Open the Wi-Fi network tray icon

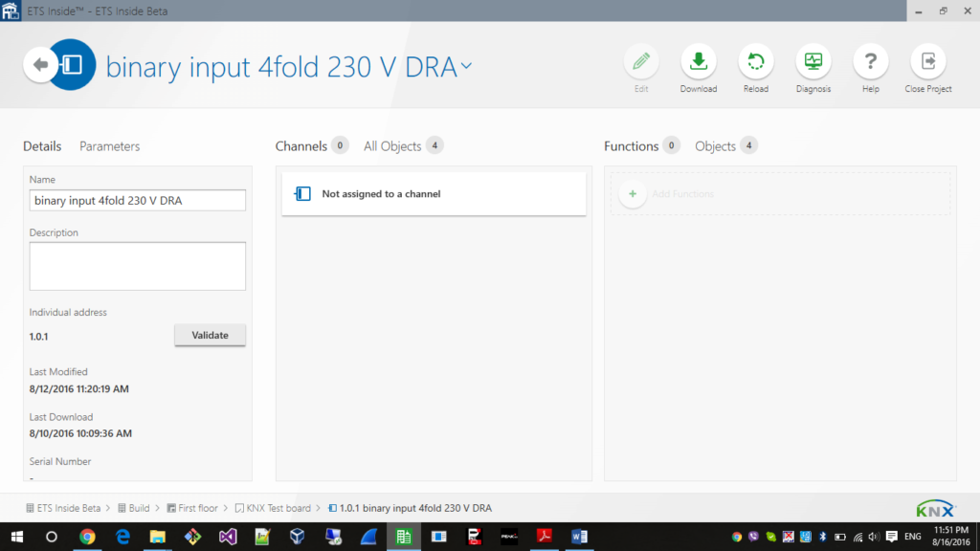pyautogui.click(x=857, y=537)
